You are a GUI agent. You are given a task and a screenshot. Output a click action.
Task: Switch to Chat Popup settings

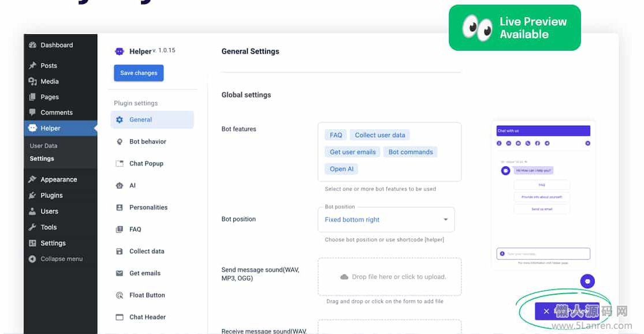point(152,163)
